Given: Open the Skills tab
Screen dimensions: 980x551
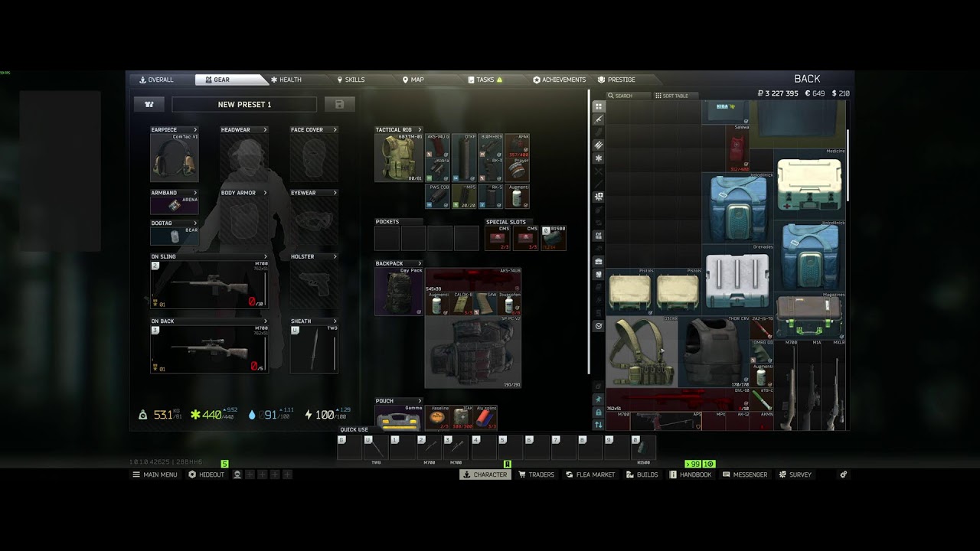Looking at the screenshot, I should (x=350, y=80).
